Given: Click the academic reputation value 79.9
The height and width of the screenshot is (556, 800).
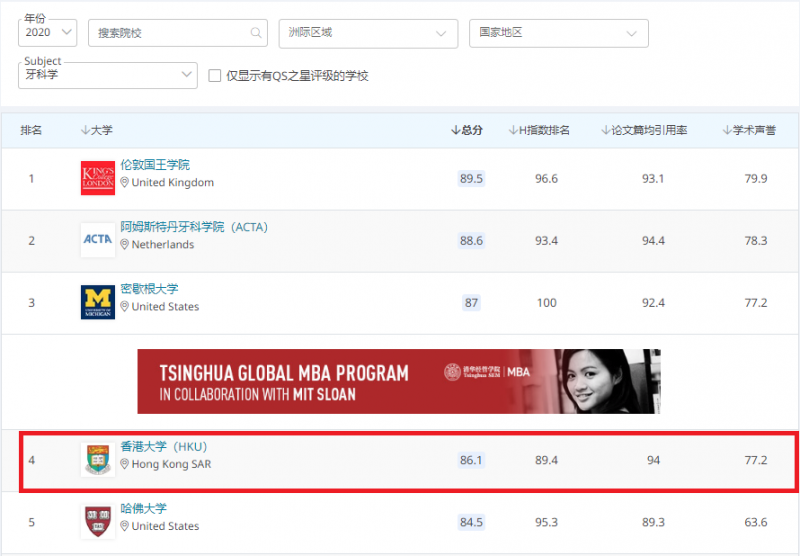Looking at the screenshot, I should tap(756, 179).
